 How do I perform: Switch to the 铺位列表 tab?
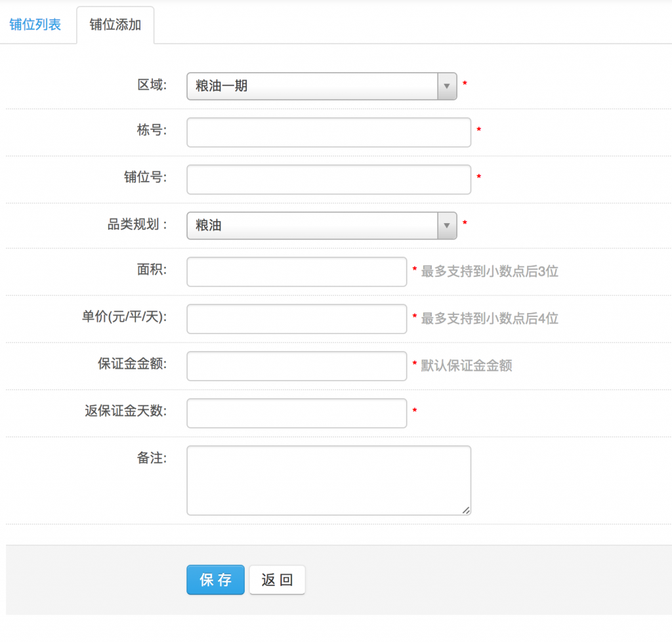(x=35, y=25)
